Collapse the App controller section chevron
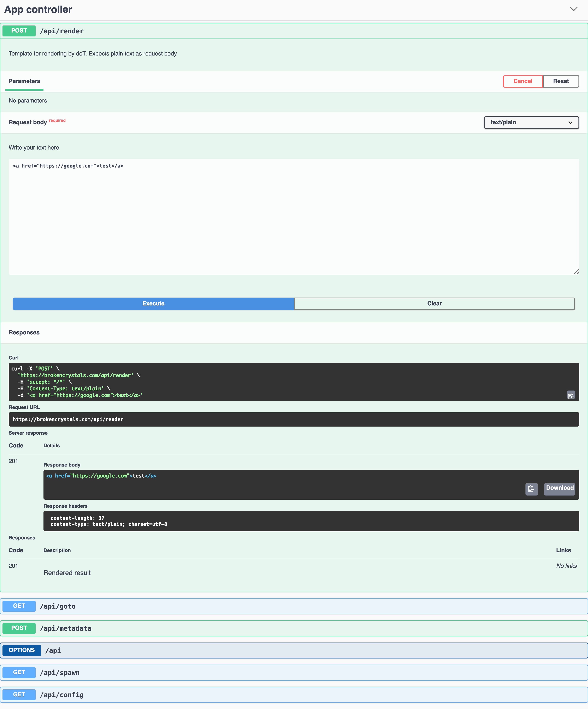 (574, 9)
